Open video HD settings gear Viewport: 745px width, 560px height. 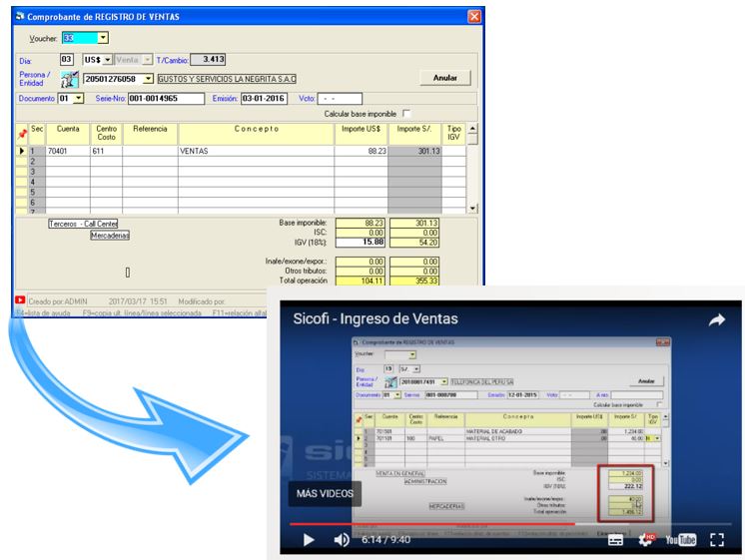(647, 540)
